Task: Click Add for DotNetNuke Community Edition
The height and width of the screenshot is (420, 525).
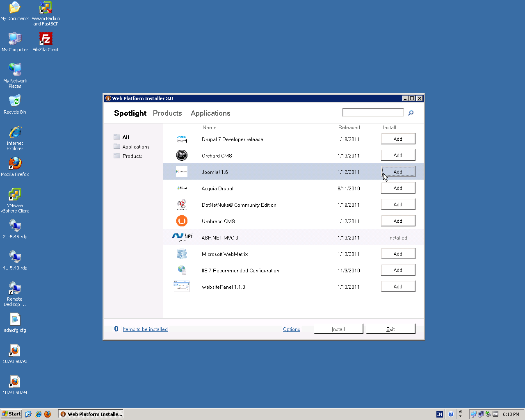Action: tap(398, 205)
